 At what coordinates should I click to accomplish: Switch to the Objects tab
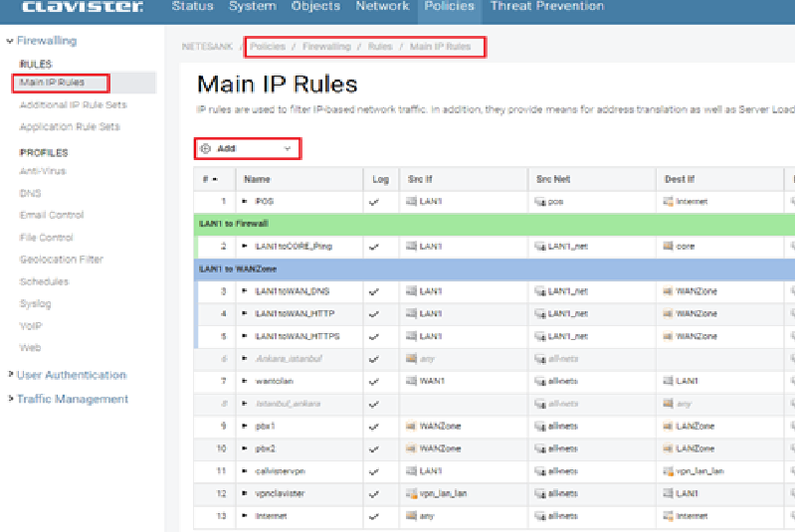pos(315,7)
